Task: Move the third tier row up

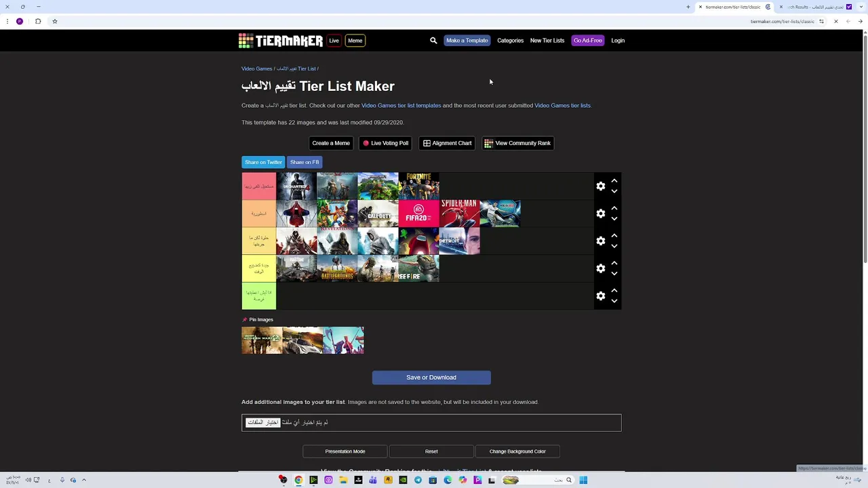Action: [x=614, y=236]
